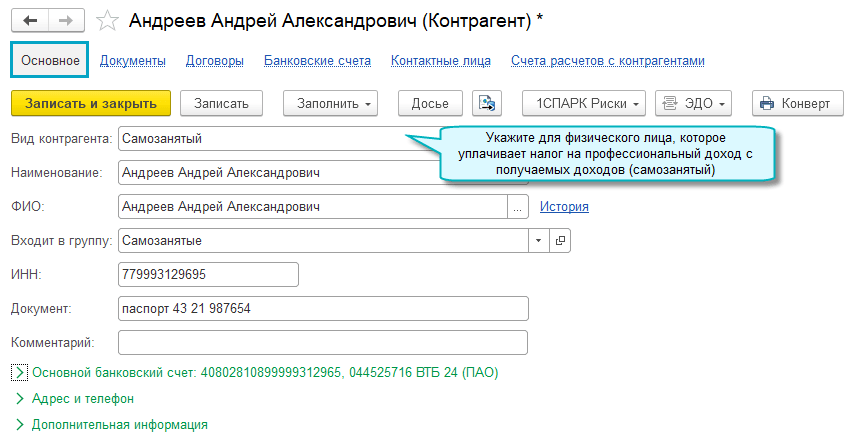The height and width of the screenshot is (440, 851).
Task: Click the ИНН input field
Action: click(x=208, y=275)
